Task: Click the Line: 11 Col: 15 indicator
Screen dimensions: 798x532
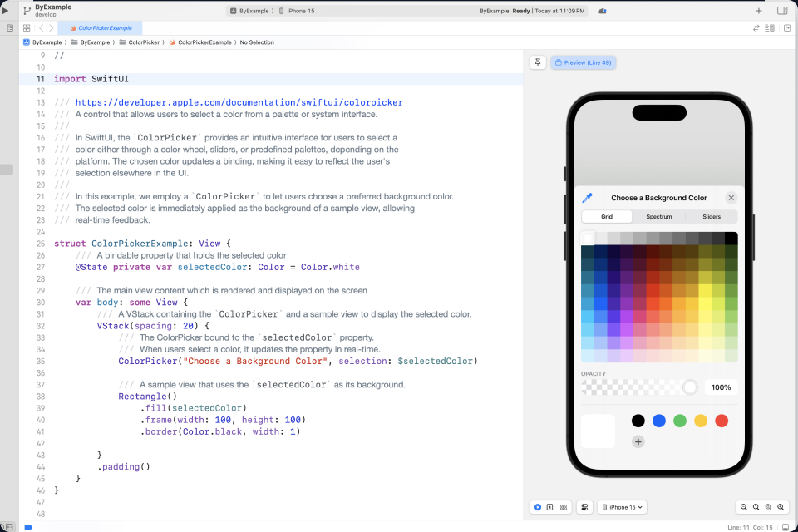Action: point(750,527)
